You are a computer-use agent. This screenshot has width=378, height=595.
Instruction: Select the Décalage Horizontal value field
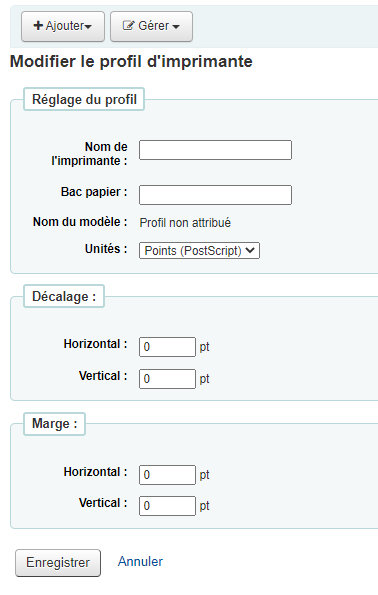[167, 347]
